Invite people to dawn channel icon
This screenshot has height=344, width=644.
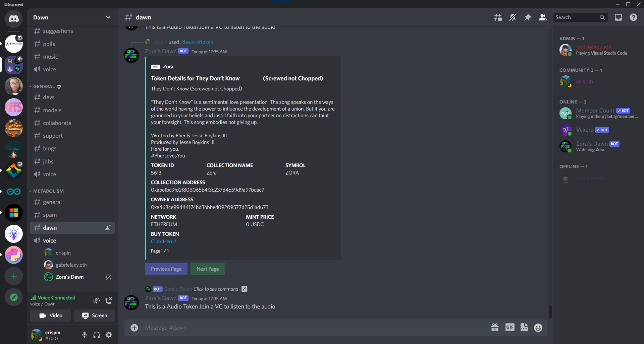[108, 228]
